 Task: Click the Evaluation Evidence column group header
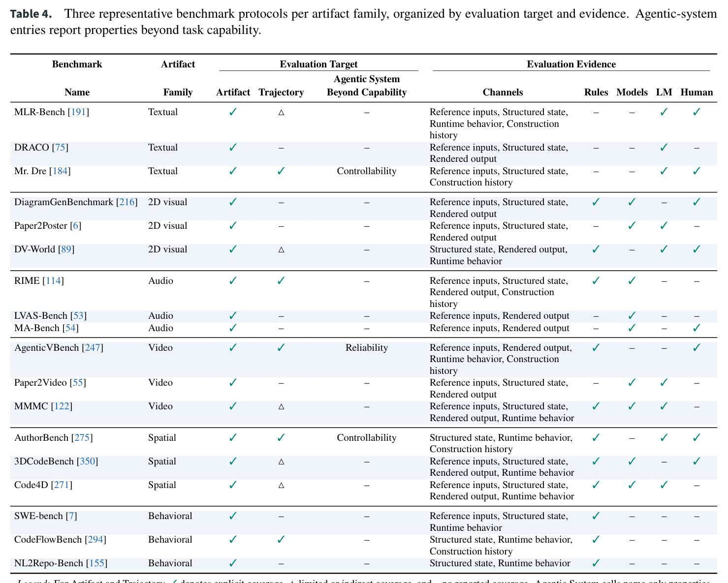point(571,64)
